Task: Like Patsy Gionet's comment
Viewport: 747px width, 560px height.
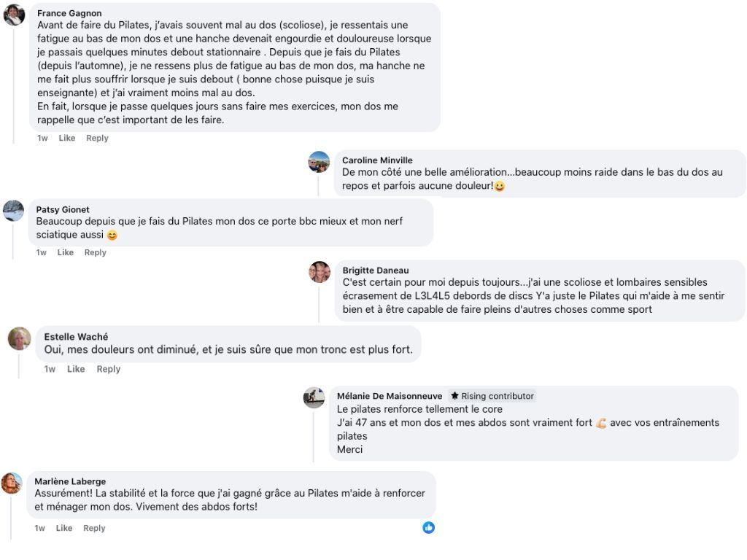Action: point(66,252)
